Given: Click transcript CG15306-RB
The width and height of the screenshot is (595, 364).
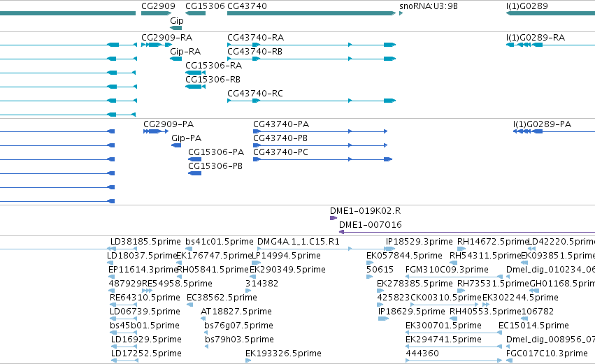Looking at the screenshot, I should tap(213, 80).
